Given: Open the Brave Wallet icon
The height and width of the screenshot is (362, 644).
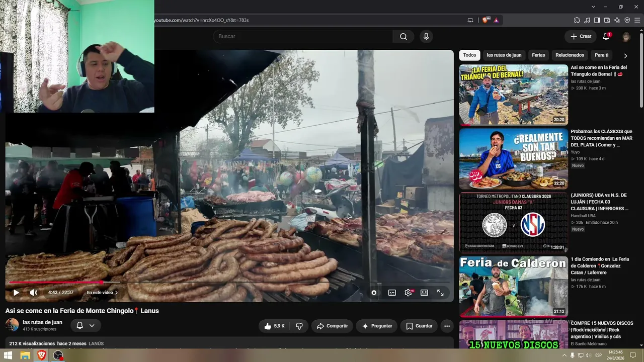Looking at the screenshot, I should [607, 20].
